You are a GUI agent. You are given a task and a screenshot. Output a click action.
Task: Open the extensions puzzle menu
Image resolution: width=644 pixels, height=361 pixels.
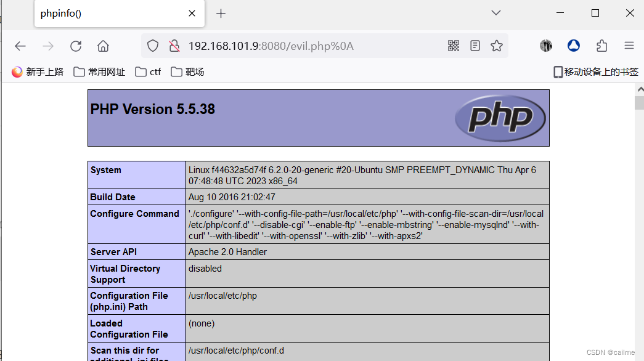point(601,46)
